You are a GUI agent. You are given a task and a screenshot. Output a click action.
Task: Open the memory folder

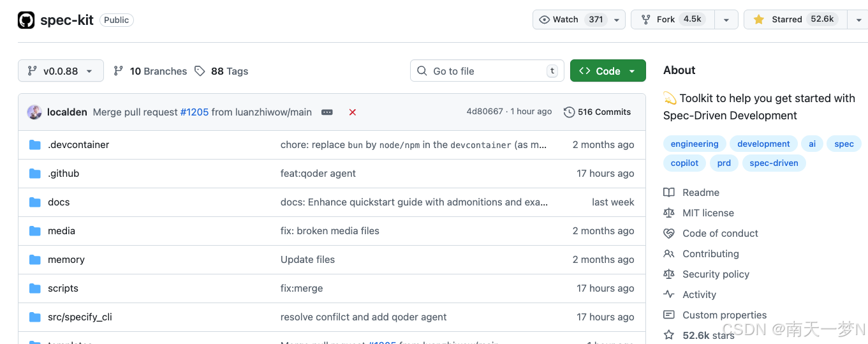66,260
